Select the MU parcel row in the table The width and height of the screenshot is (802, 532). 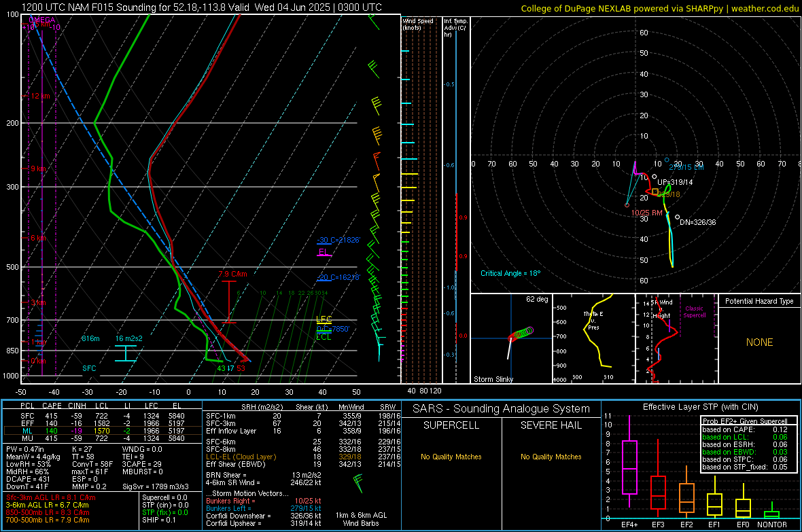click(103, 438)
